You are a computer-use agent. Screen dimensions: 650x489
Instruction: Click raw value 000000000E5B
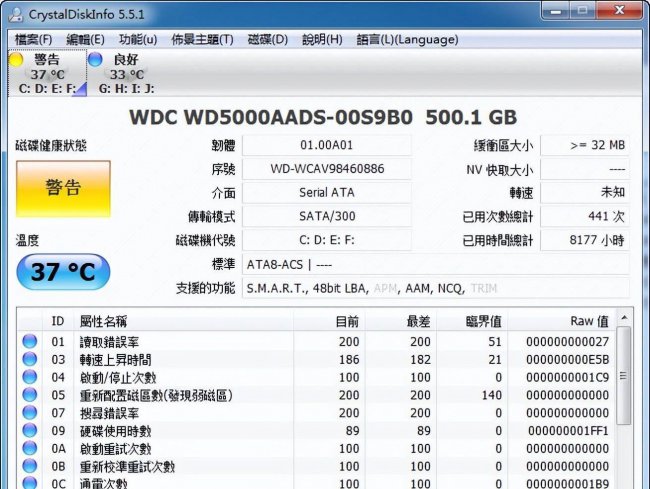568,360
